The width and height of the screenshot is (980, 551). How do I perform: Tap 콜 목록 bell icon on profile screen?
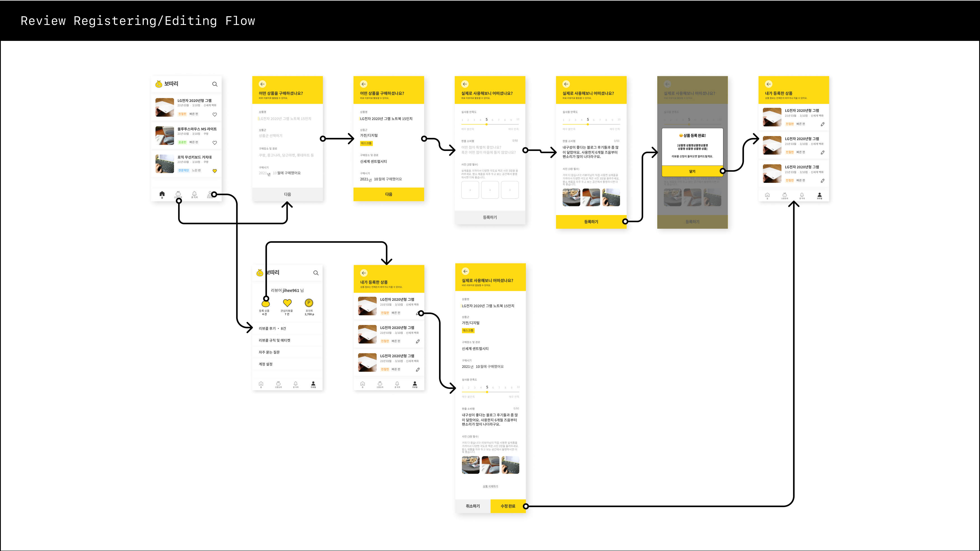(x=296, y=384)
